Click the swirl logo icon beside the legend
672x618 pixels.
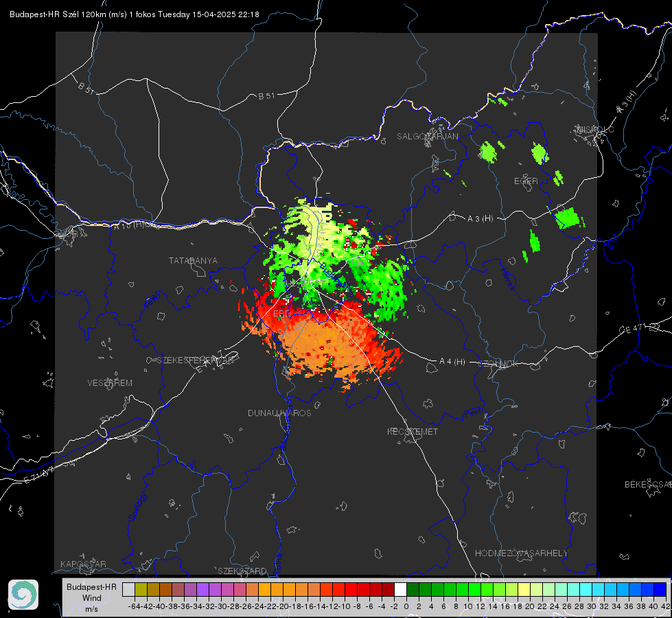(x=23, y=595)
